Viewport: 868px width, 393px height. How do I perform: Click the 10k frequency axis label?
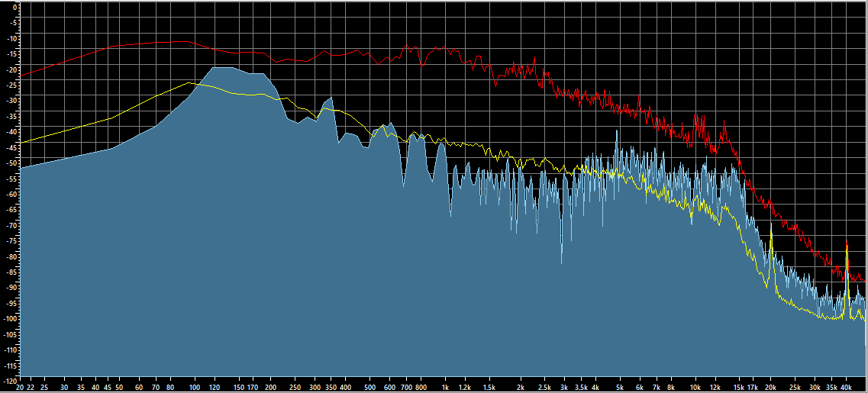(x=695, y=388)
